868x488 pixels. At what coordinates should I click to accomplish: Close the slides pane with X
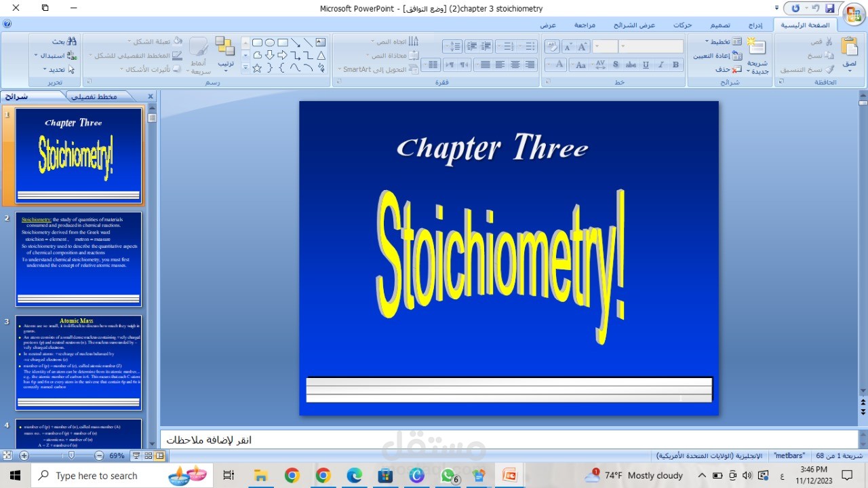(151, 96)
